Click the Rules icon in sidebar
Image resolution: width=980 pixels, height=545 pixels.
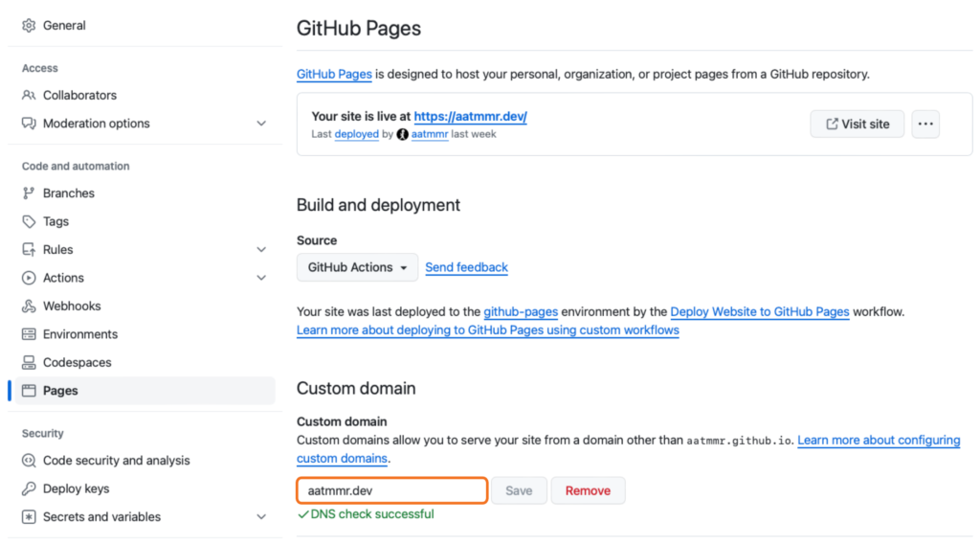point(29,250)
